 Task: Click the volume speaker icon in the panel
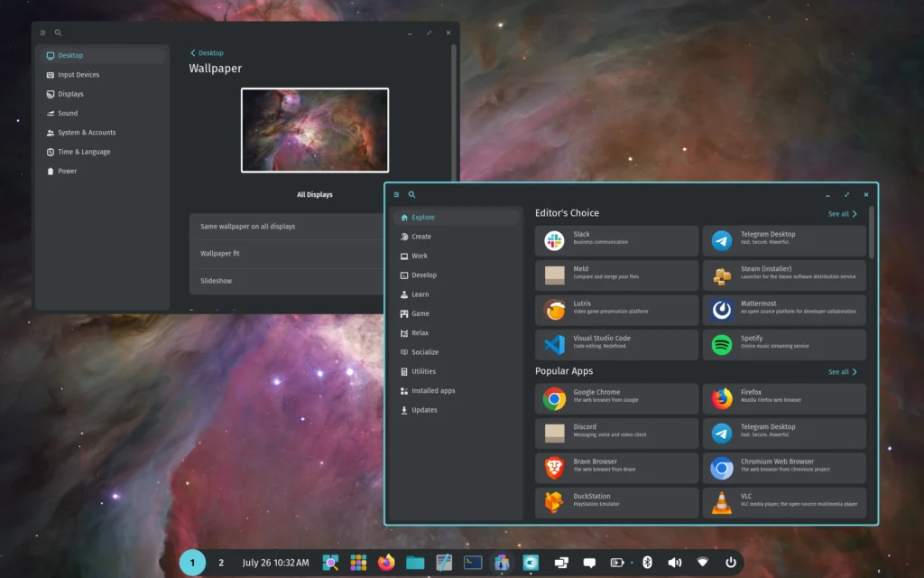click(674, 563)
